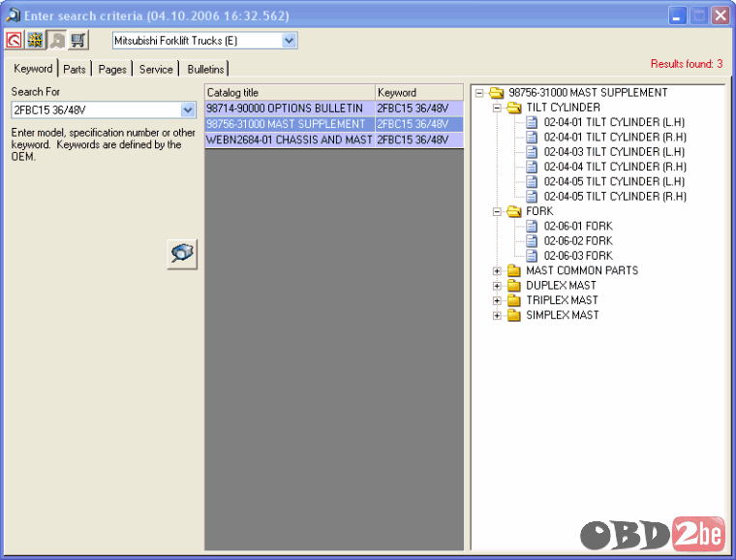
Task: Open 02-04-01 TILT CYLINDER (L.H) page
Action: [614, 122]
